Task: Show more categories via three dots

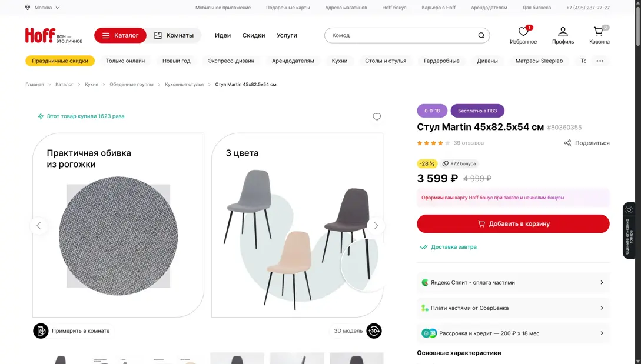Action: (600, 61)
